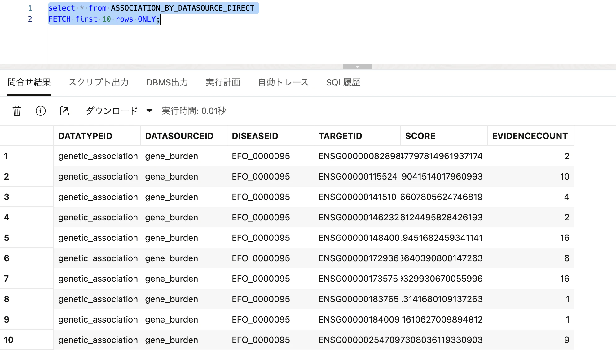Click DATASOURCEID column header
The width and height of the screenshot is (616, 364).
click(184, 136)
